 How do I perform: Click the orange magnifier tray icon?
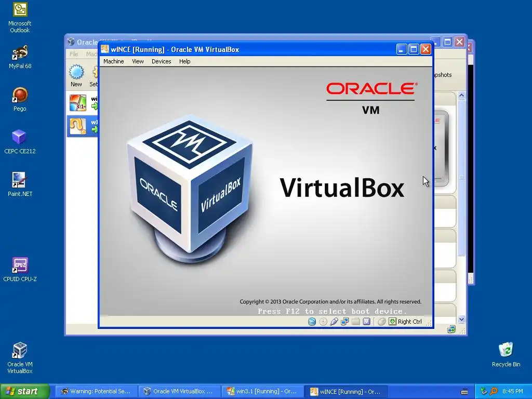click(x=494, y=391)
